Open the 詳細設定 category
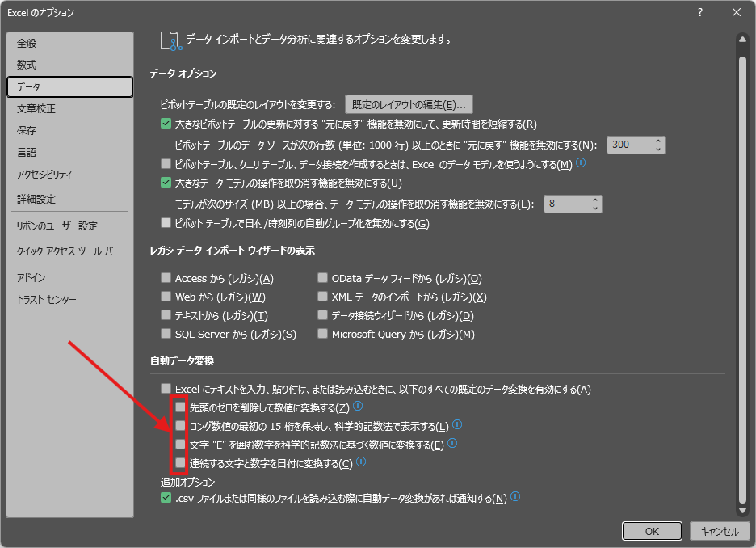 (70, 199)
